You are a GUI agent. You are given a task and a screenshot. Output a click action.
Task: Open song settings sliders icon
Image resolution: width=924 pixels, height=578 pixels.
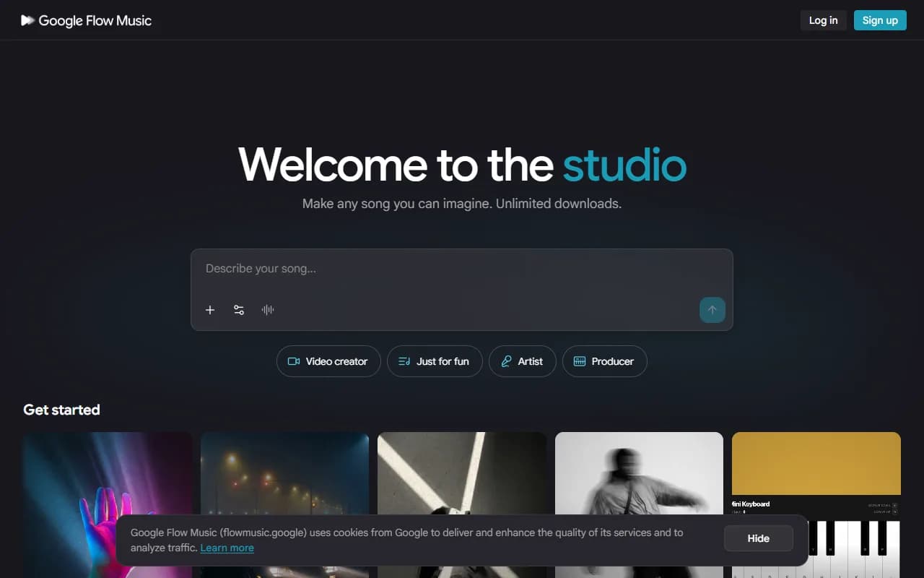pos(239,310)
